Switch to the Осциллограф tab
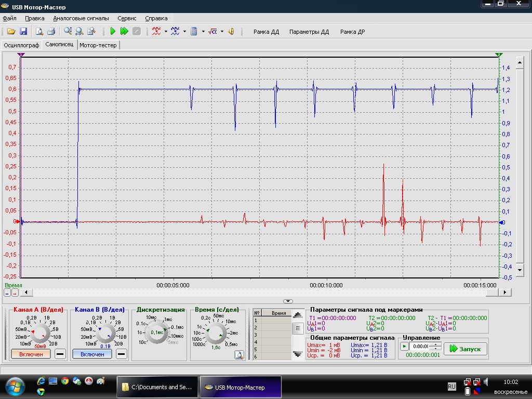 (x=21, y=45)
